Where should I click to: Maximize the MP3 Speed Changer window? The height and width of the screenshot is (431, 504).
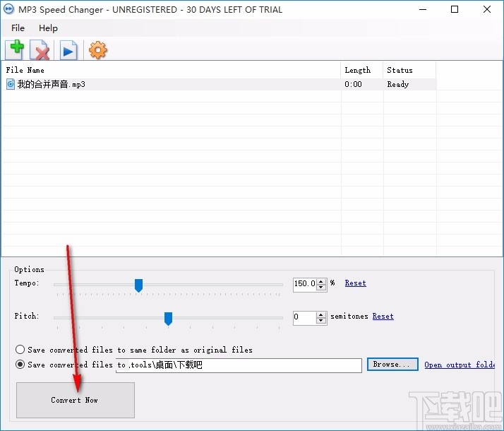click(x=455, y=9)
